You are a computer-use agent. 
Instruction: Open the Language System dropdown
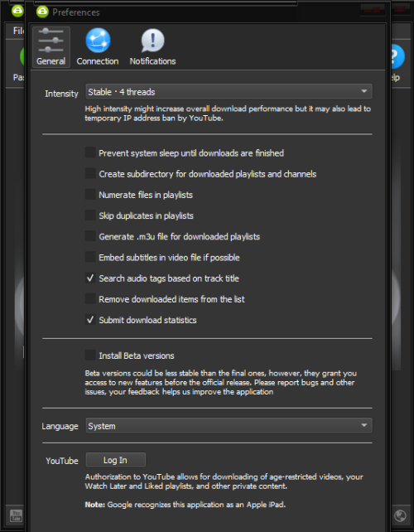pos(229,425)
